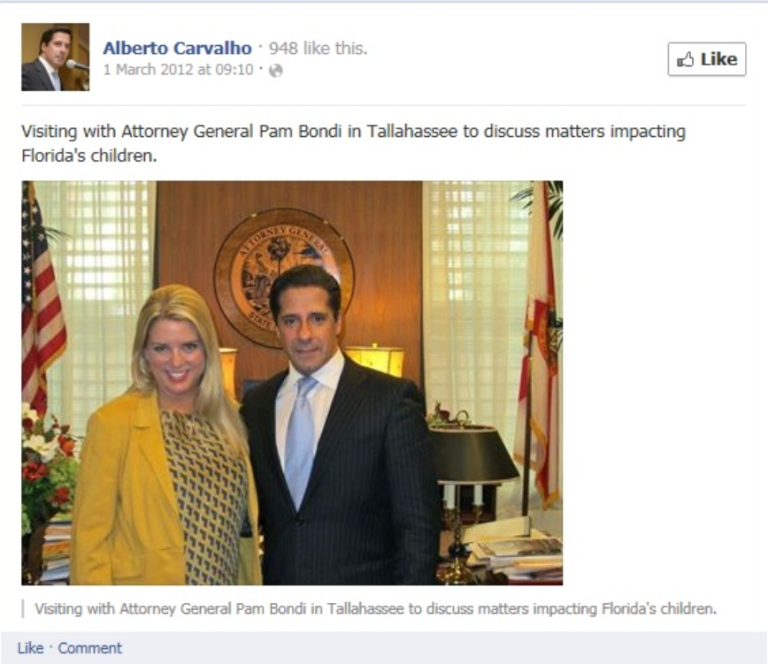Click the Like button at top right

point(707,59)
